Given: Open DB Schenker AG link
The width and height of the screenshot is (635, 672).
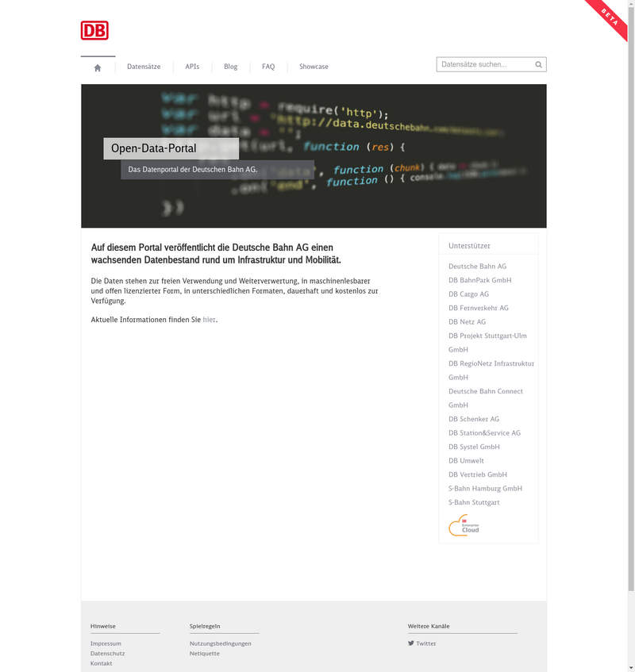Looking at the screenshot, I should [474, 419].
